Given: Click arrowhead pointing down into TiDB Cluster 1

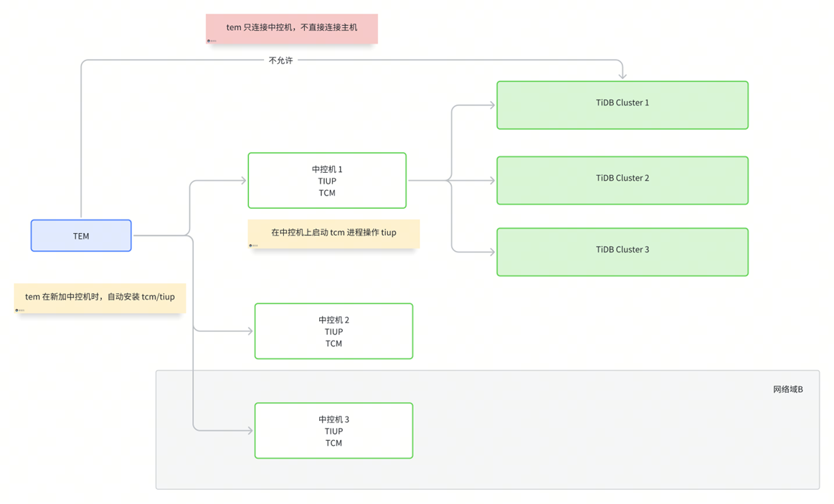Looking at the screenshot, I should [622, 75].
